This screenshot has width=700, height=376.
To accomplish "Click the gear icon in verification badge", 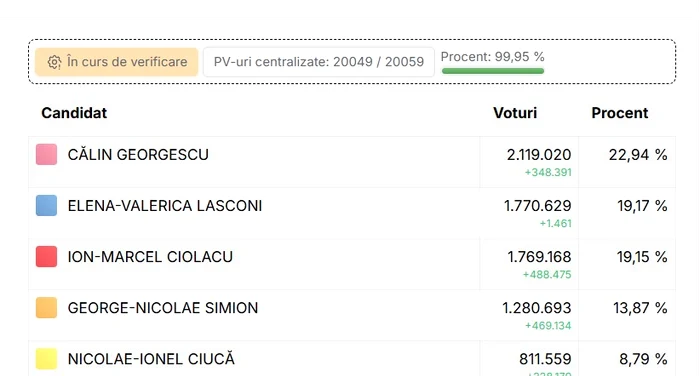I will click(54, 62).
